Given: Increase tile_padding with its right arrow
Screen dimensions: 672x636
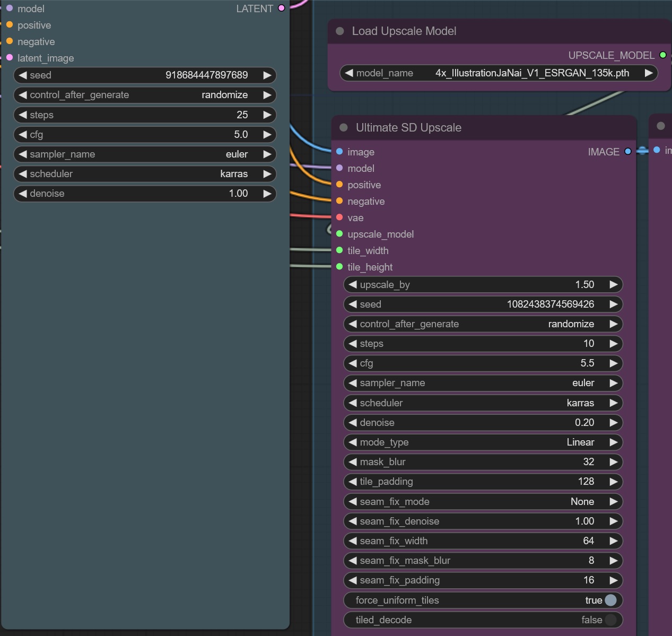Looking at the screenshot, I should pos(614,482).
